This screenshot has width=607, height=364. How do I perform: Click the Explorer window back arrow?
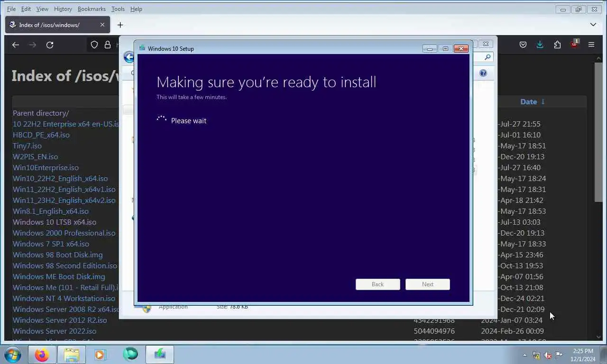[129, 57]
